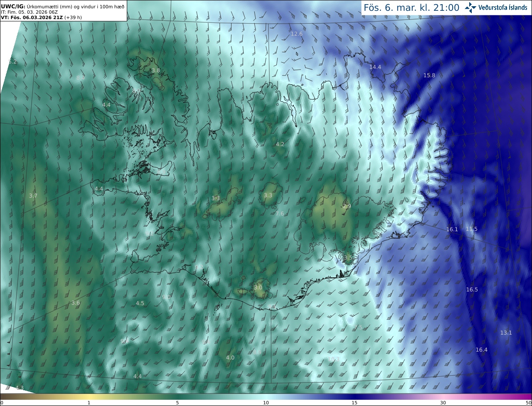This screenshot has width=532, height=406.
Task: Click the "10" tick on the color scale
Action: (x=266, y=403)
